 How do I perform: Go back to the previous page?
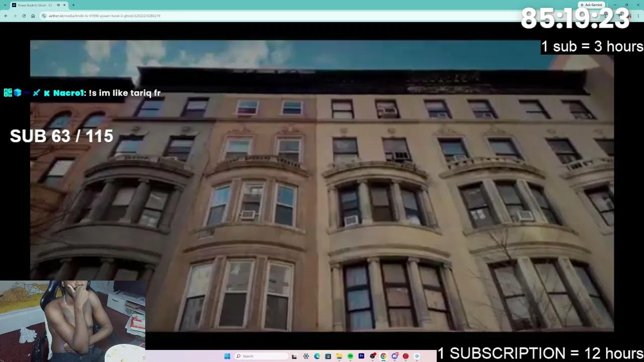(6, 16)
